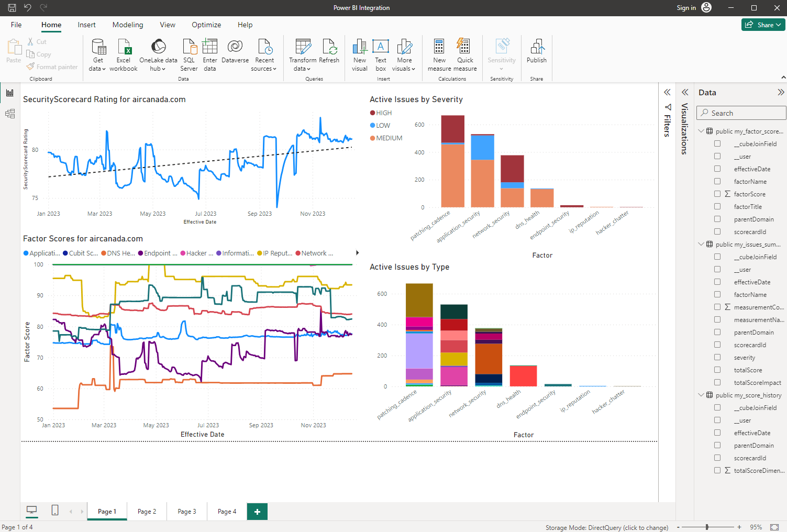Open the View ribbon tab

[x=168, y=25]
